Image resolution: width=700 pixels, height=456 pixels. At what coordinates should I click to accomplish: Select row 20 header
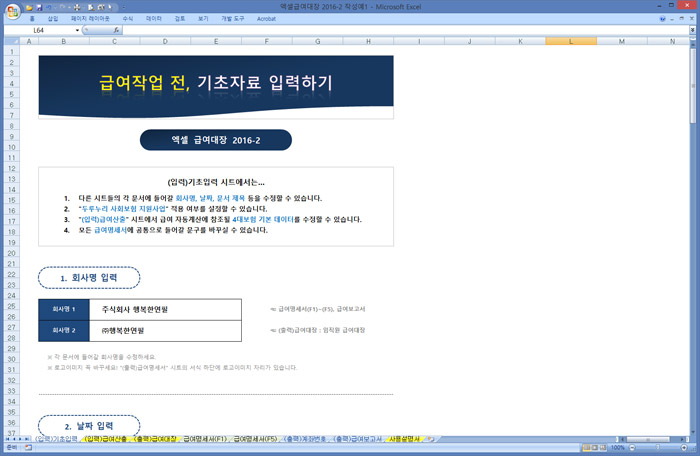tap(12, 253)
